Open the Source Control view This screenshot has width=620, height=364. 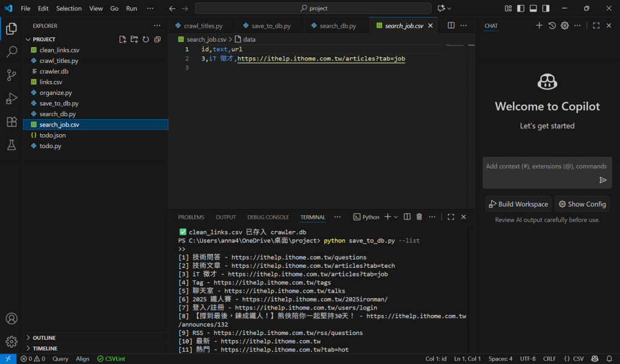tap(12, 75)
